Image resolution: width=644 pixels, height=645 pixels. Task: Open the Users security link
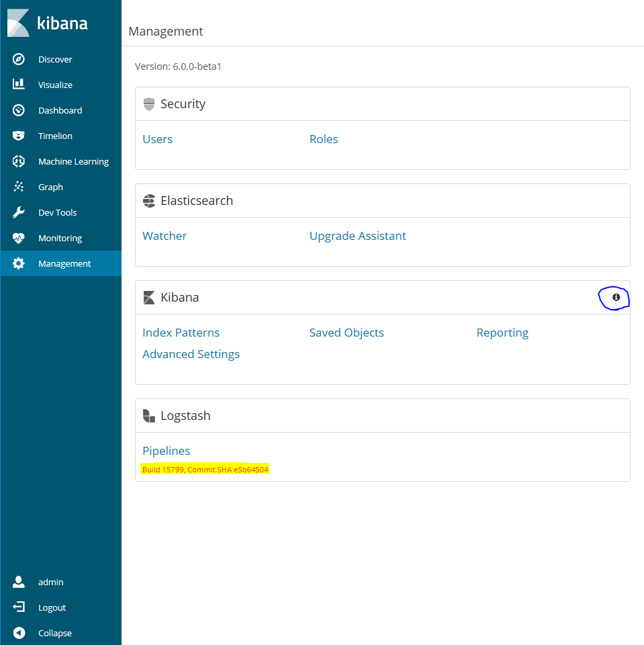pyautogui.click(x=158, y=139)
